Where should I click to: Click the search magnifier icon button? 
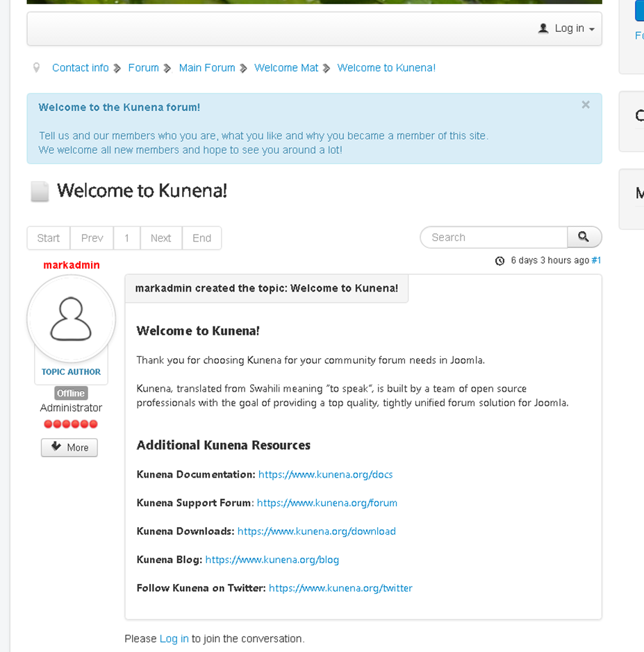pyautogui.click(x=584, y=237)
